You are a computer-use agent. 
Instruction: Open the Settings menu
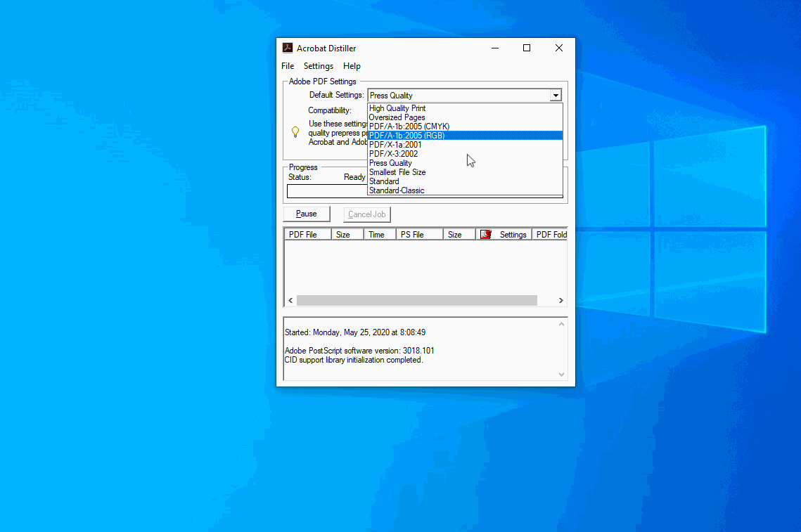[x=319, y=66]
